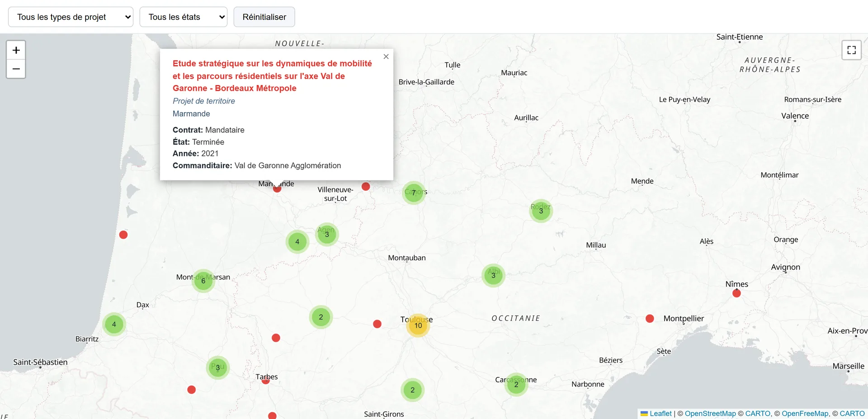The height and width of the screenshot is (419, 868).
Task: Expand the Pau cluster of 3
Action: click(218, 367)
